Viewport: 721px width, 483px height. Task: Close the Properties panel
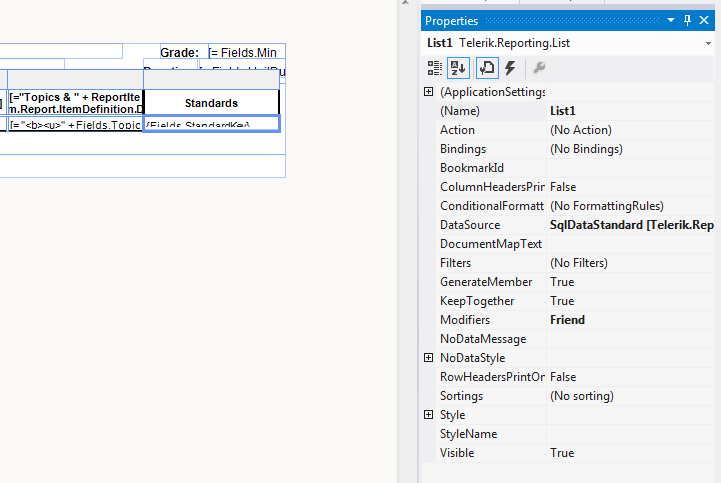pyautogui.click(x=705, y=20)
